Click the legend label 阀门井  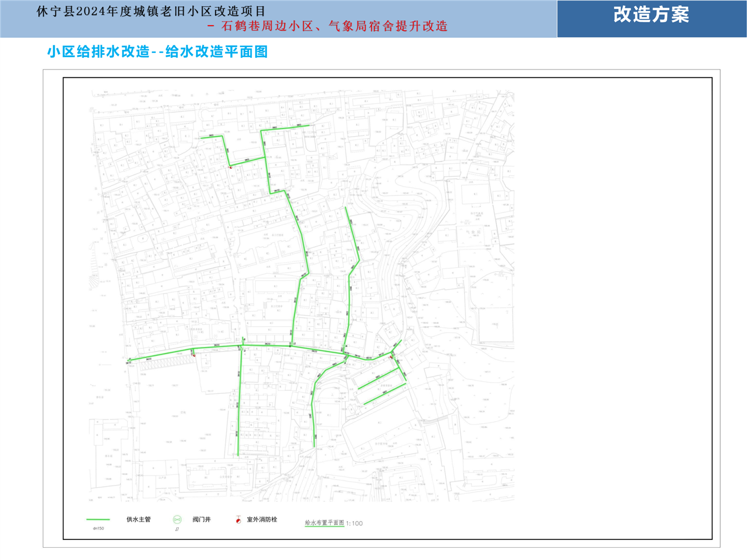click(x=202, y=519)
